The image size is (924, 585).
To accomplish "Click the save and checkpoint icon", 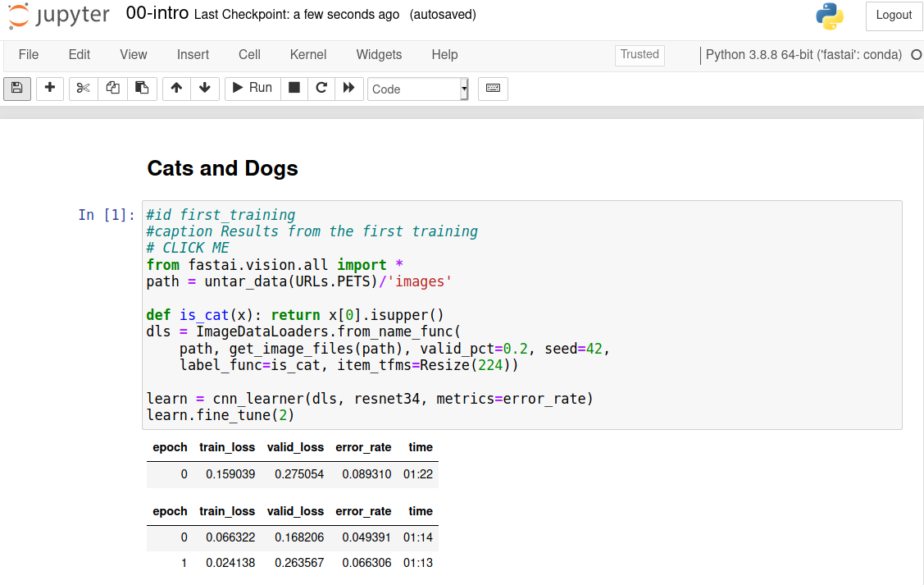I will coord(17,88).
